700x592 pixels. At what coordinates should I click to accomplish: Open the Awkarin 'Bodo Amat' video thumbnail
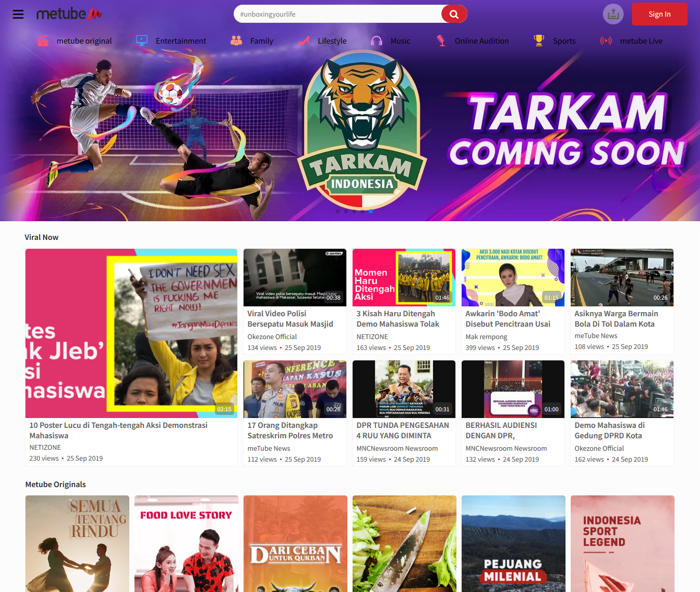513,277
